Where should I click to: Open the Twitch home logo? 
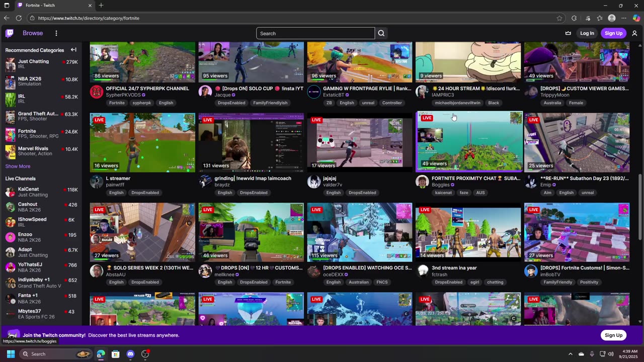(10, 33)
